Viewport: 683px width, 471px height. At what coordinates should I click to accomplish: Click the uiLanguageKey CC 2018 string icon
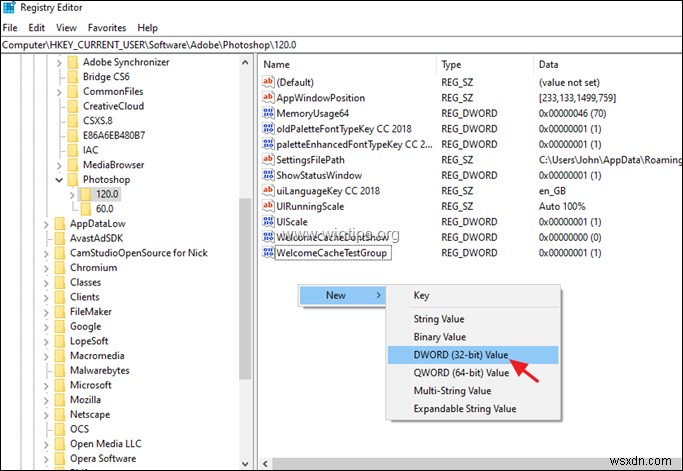[268, 190]
